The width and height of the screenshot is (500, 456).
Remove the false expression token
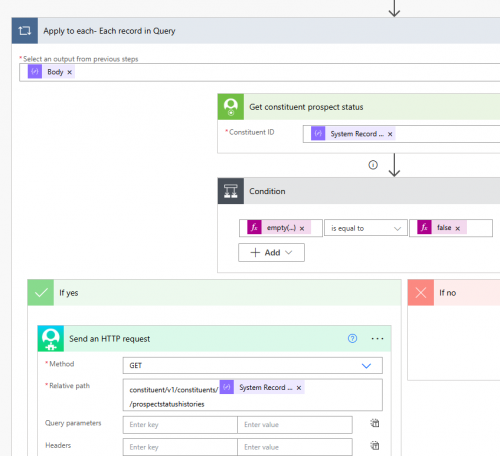tap(458, 228)
